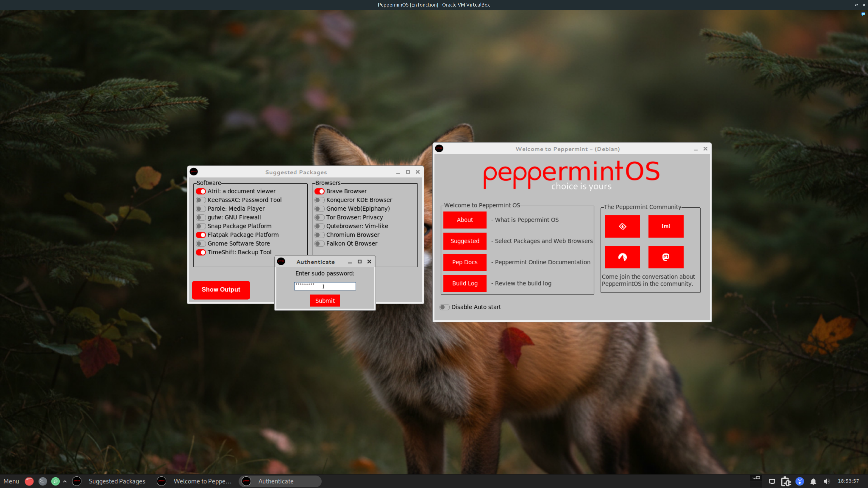Close the Suggested Packages window
868x488 pixels.
pos(417,172)
